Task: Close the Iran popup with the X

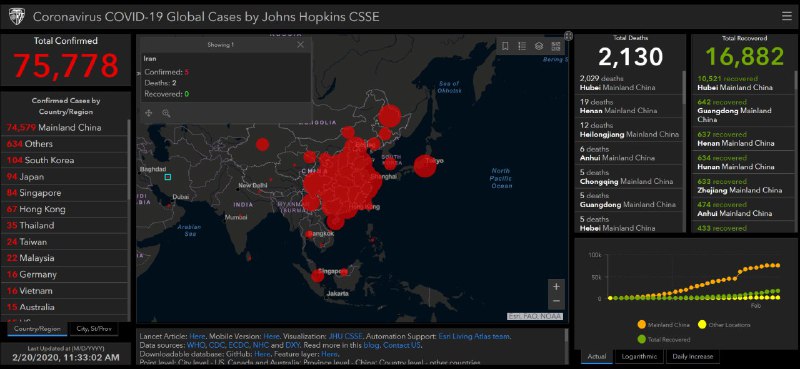Action: 301,45
